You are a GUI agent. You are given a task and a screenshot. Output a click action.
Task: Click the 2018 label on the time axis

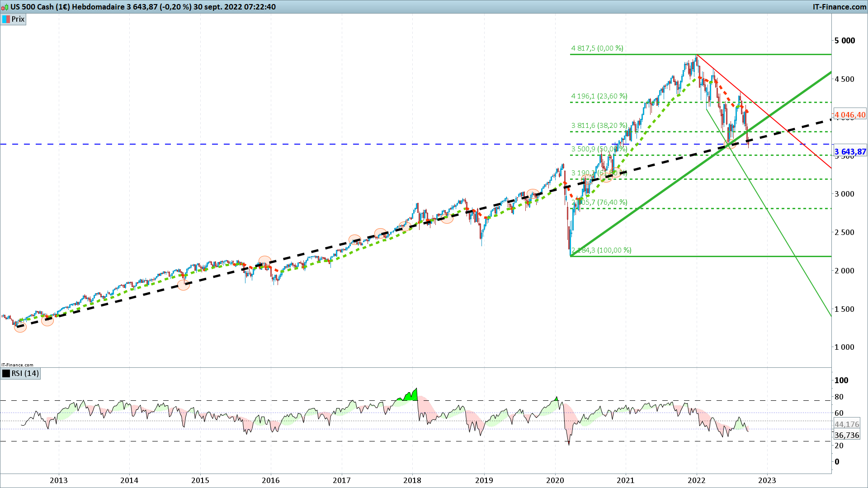click(412, 480)
